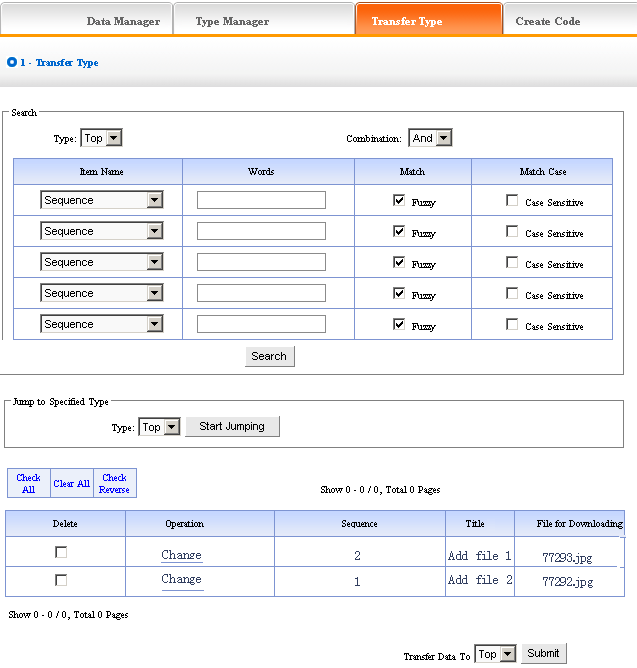This screenshot has width=637, height=668.
Task: Click the Check Reverse link
Action: 114,484
